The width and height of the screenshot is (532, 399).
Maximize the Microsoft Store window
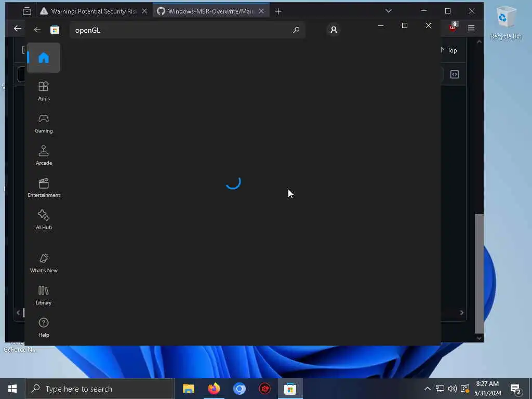coord(404,25)
